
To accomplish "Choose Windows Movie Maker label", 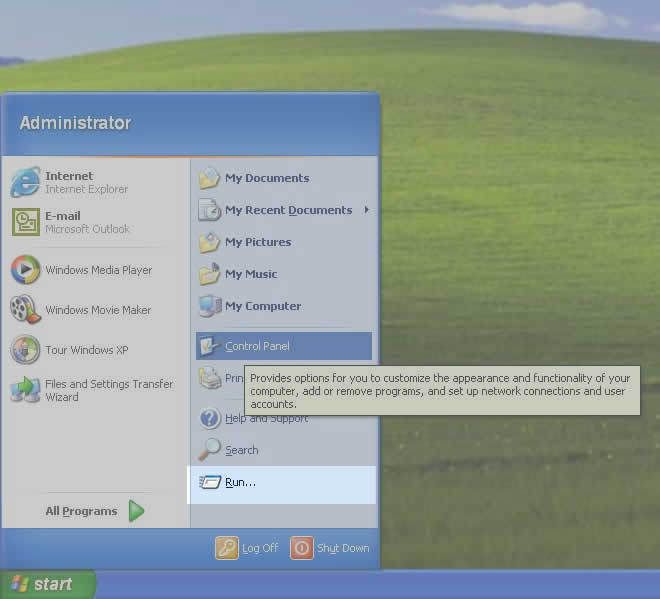I will (98, 310).
